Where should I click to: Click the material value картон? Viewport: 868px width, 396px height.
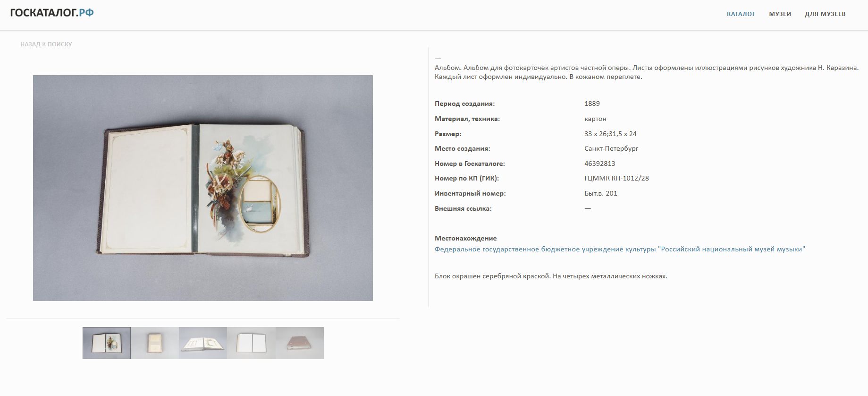595,119
